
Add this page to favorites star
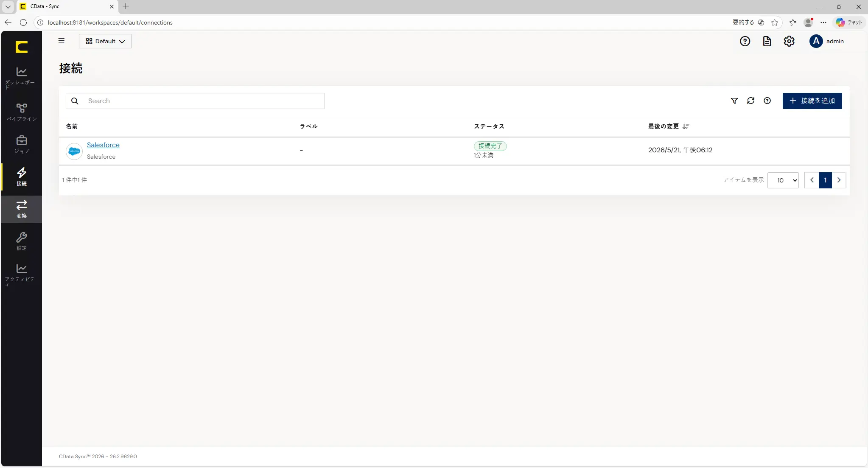click(775, 22)
